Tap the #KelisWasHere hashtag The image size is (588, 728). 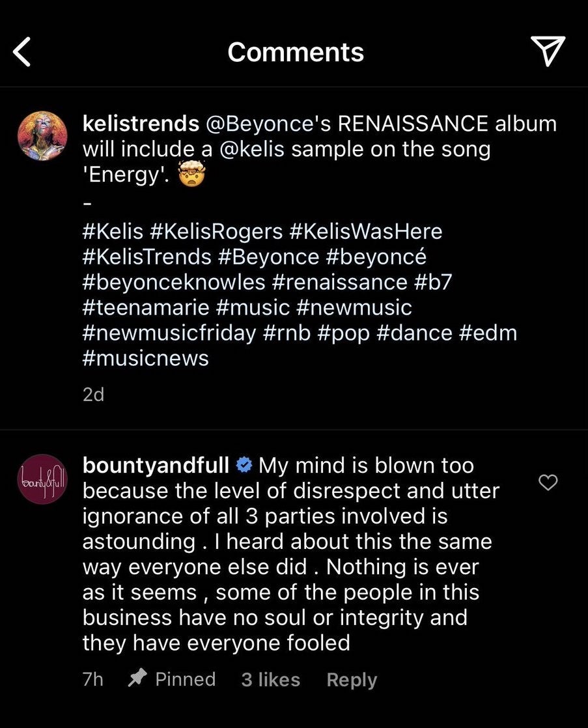tap(366, 231)
